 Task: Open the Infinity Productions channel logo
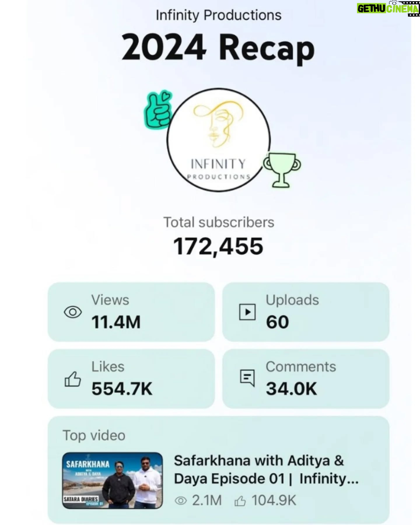click(219, 140)
